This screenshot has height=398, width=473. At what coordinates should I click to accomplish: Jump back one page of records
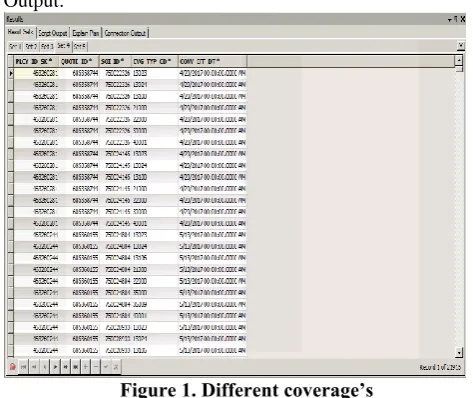point(34,367)
